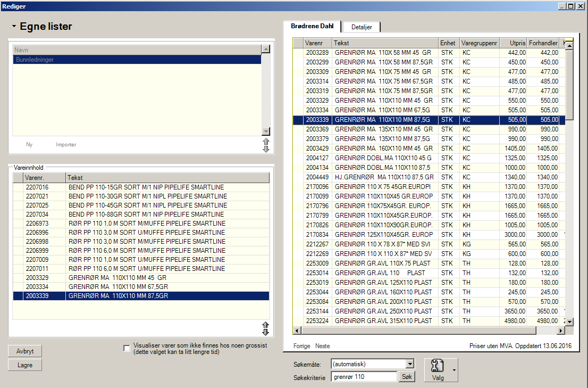Select row 2207021 BEND PP 110-30GR
This screenshot has width=588, height=388.
[141, 196]
